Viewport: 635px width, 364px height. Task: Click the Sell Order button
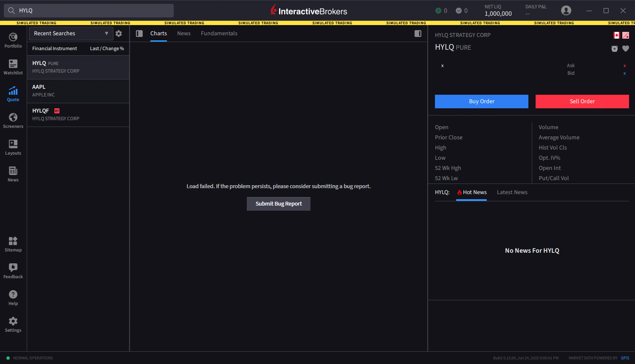pyautogui.click(x=582, y=102)
